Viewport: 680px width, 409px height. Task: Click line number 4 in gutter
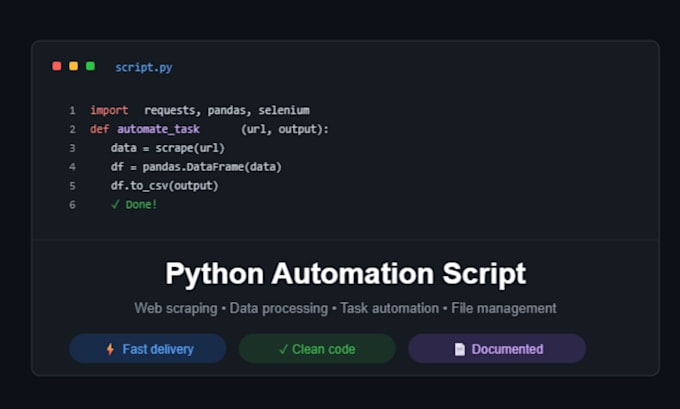(72, 167)
